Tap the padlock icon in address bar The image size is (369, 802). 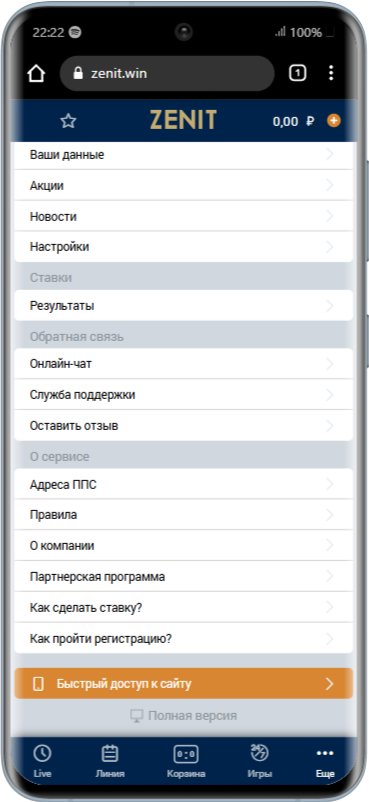78,74
